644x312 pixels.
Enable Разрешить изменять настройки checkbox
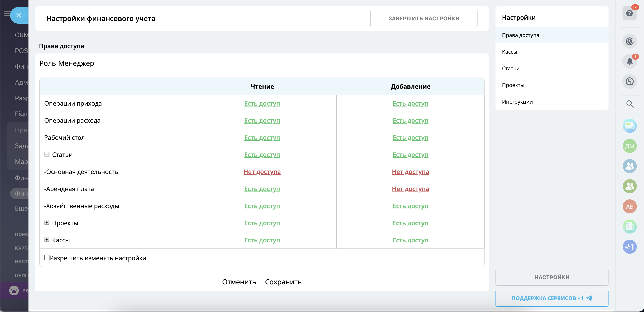[x=47, y=257]
